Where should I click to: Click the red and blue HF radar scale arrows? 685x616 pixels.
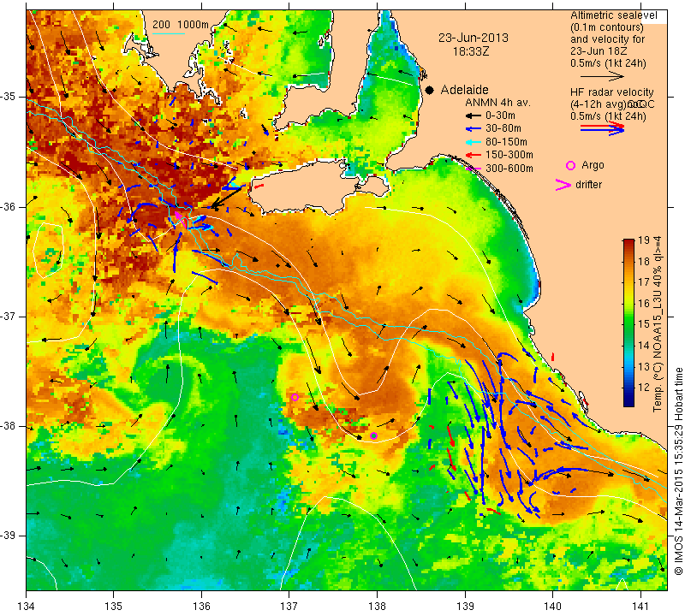(602, 127)
